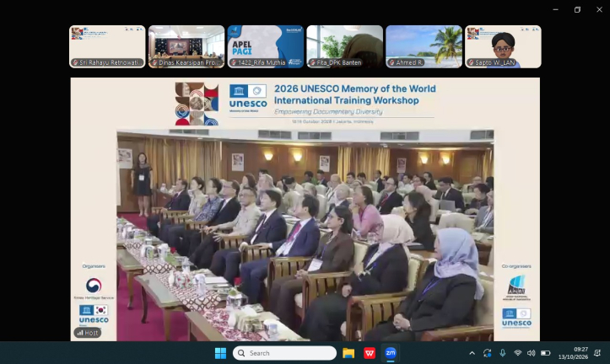Open Wi-Fi network settings icon
This screenshot has height=364, width=610.
coord(517,353)
